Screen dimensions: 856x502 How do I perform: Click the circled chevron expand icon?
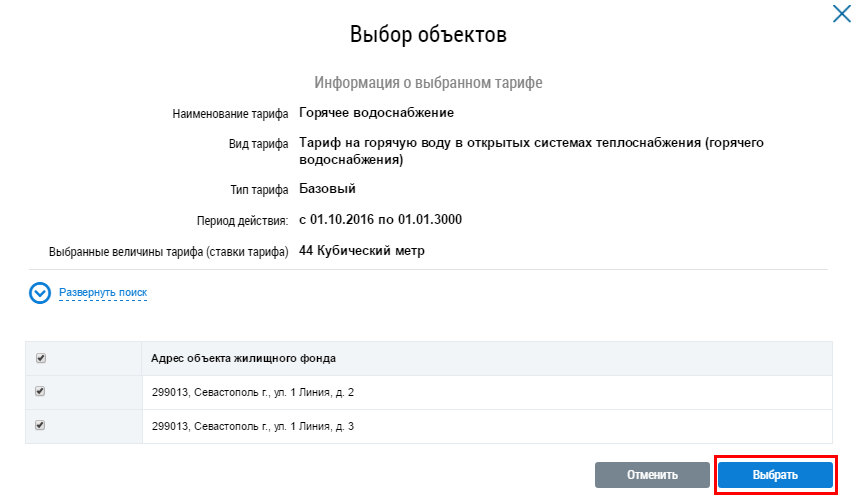tap(40, 293)
